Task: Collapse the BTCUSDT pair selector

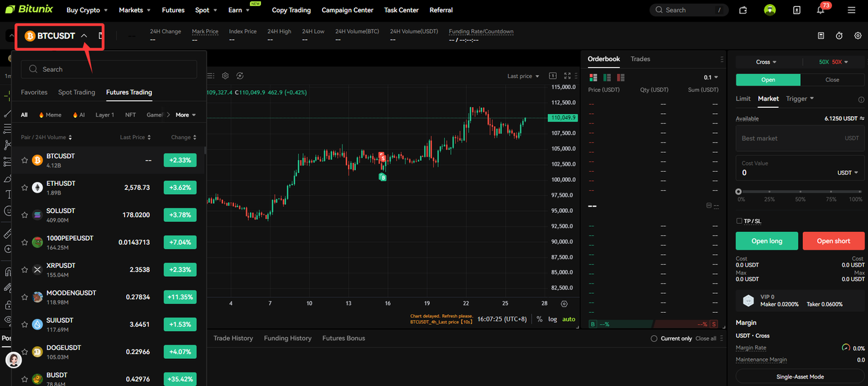Action: [84, 36]
